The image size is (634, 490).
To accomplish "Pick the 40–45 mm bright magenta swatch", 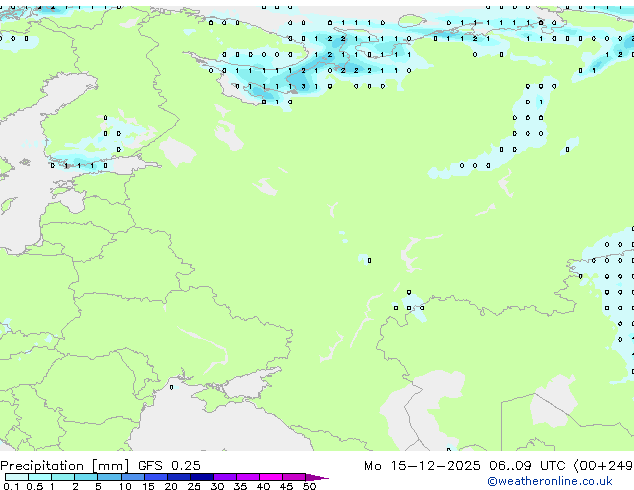I will coord(271,477).
